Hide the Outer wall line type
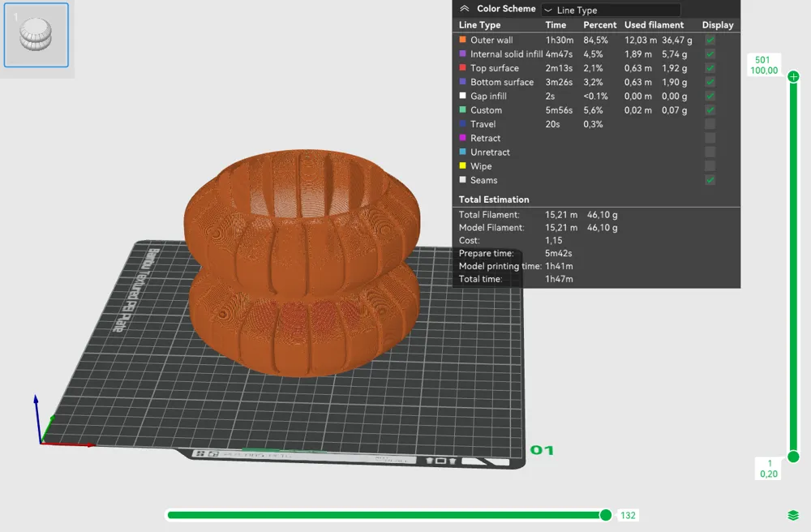 [x=710, y=39]
